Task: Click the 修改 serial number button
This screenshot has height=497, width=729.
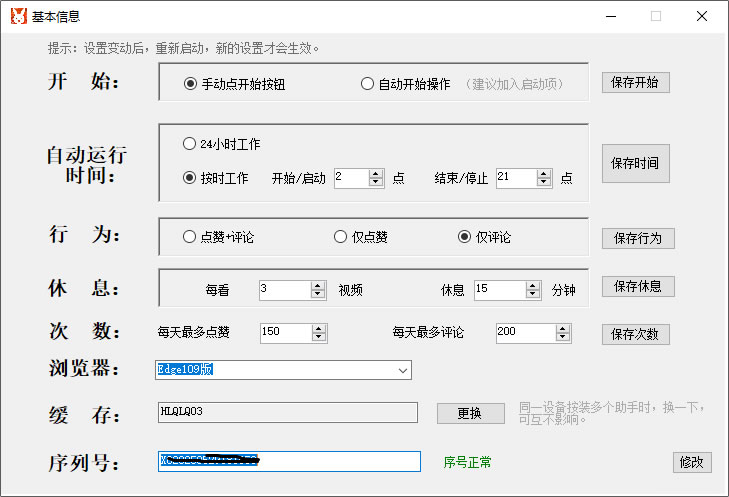Action: tap(692, 462)
